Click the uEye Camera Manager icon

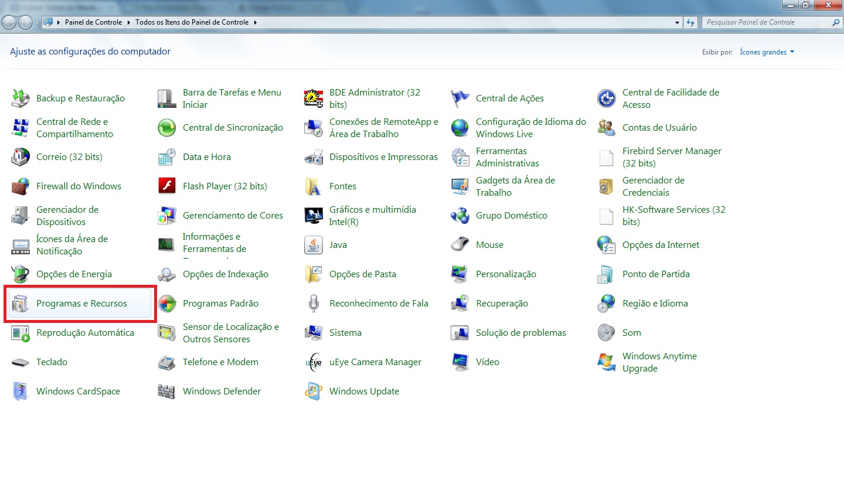click(314, 362)
